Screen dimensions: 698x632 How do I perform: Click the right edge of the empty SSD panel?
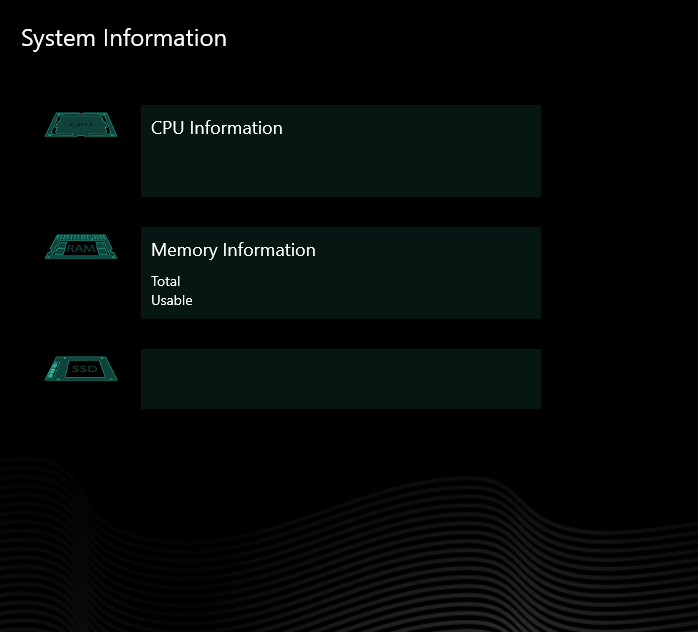(534, 379)
